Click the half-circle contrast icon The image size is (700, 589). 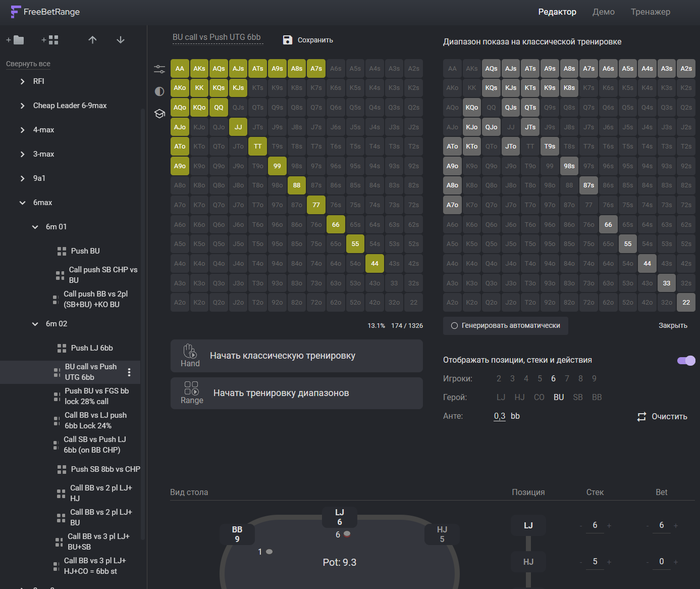[159, 92]
